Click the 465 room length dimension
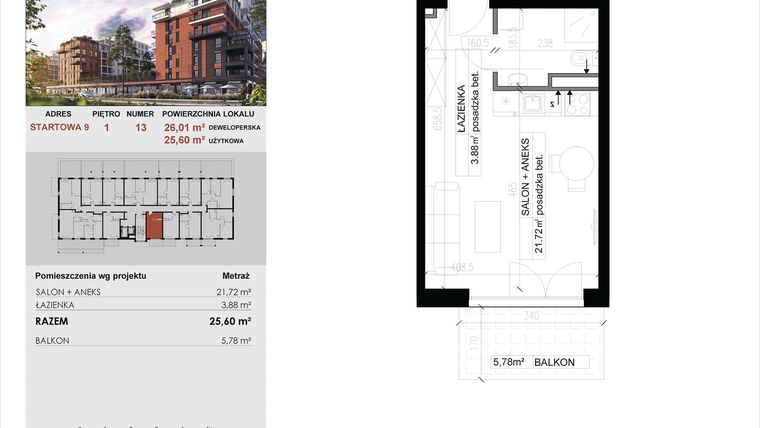760x428 pixels. pos(512,190)
